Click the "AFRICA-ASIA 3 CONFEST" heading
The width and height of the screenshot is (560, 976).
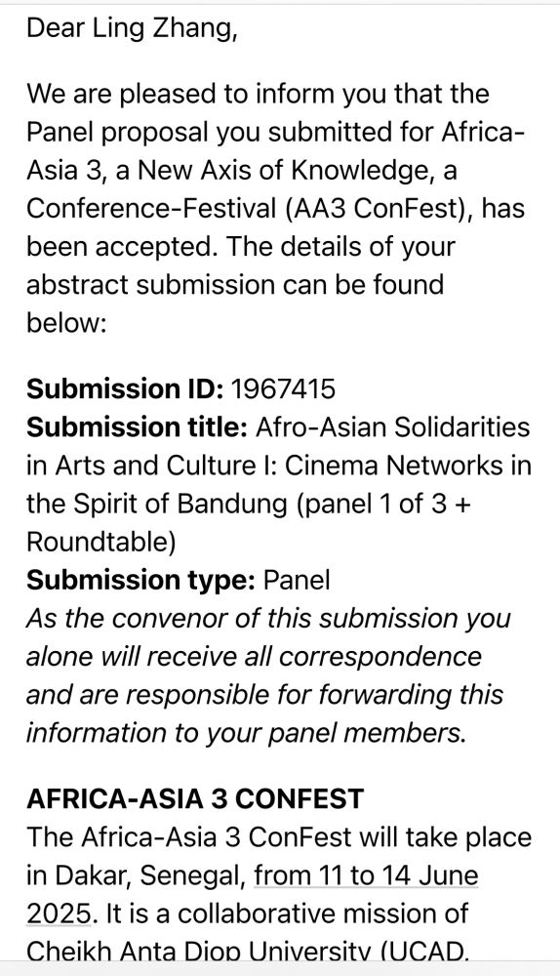195,798
